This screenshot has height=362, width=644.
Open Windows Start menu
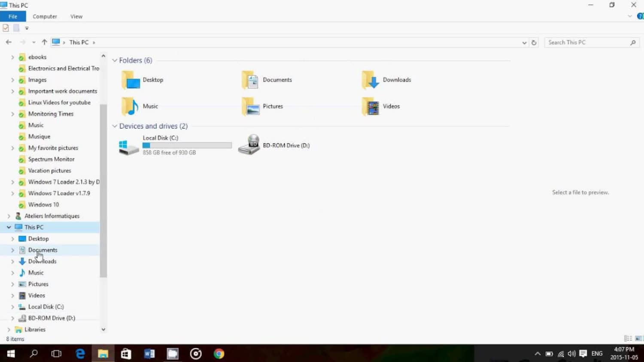point(11,354)
